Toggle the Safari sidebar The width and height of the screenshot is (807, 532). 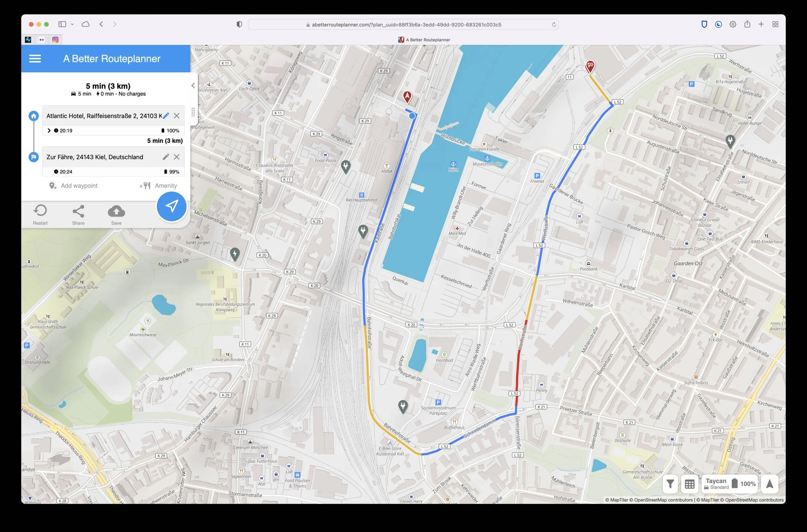click(x=62, y=24)
